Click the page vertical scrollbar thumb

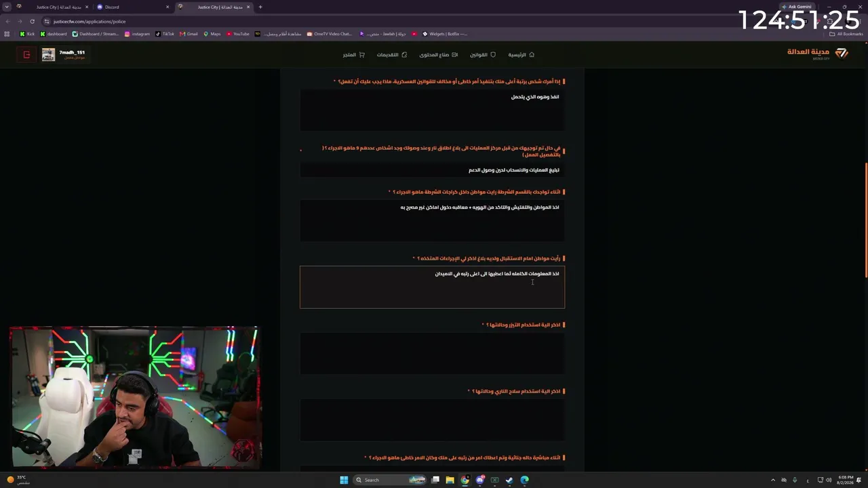coord(865,220)
